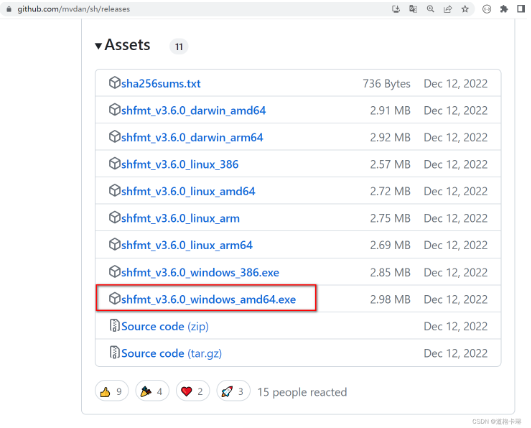Download shfmt_v3.6.0_windows_amd64.exe
The image size is (531, 428).
pos(209,299)
